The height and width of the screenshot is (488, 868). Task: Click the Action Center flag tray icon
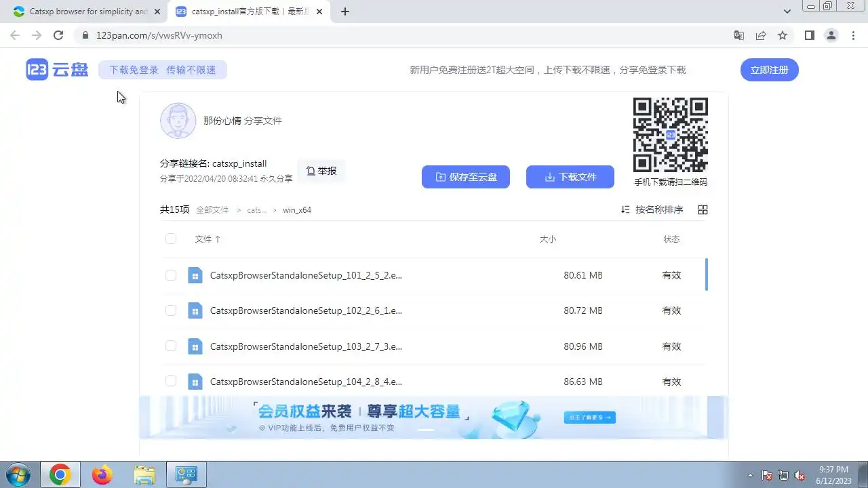(767, 475)
